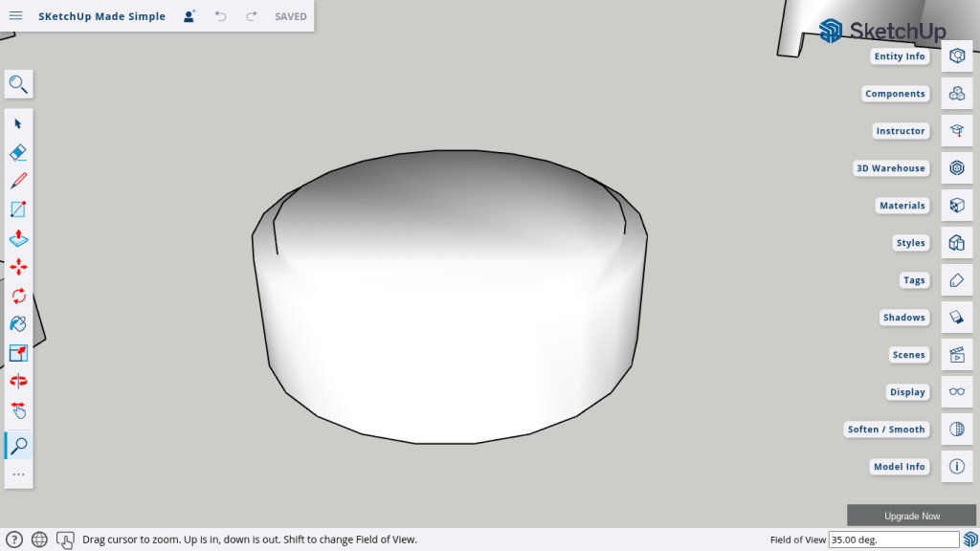
Task: Expand the more tools ellipsis
Action: [18, 474]
